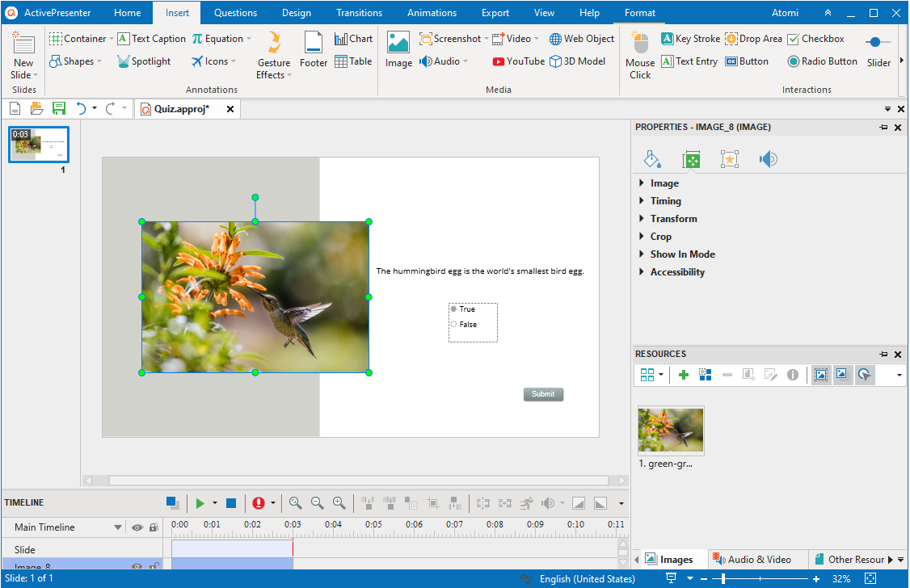Expand the Transform section
This screenshot has width=910, height=588.
[673, 219]
